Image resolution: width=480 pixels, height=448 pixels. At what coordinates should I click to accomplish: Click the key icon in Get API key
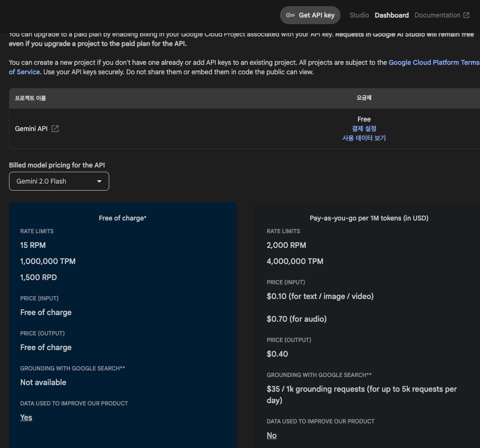(x=290, y=15)
